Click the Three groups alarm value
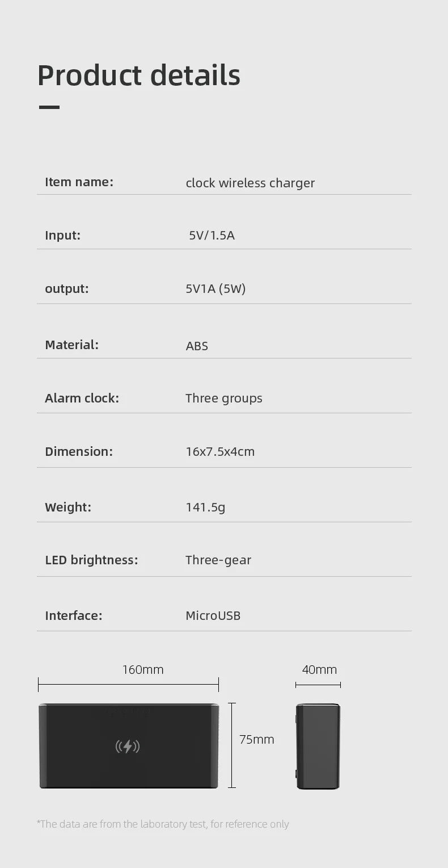448x868 pixels. (x=224, y=398)
